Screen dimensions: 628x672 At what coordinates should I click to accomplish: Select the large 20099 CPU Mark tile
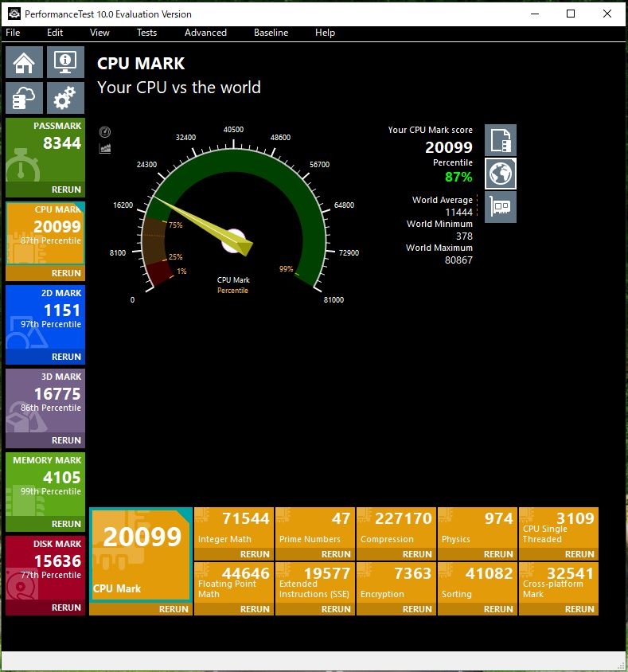click(141, 555)
